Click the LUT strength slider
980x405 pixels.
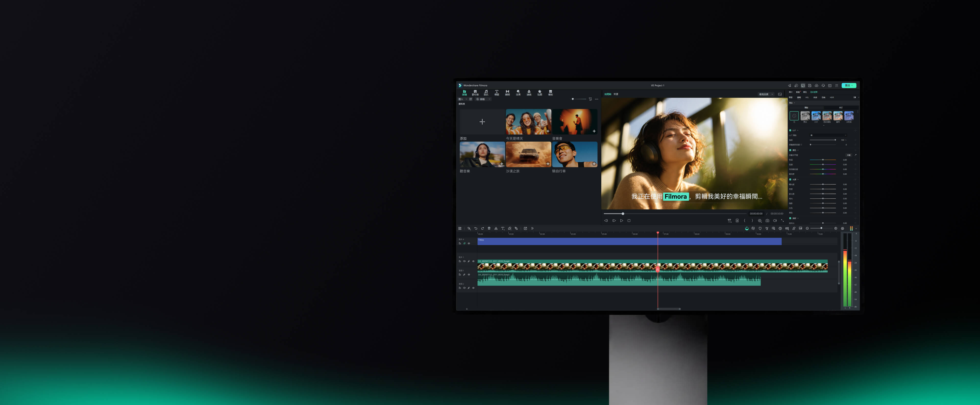click(823, 140)
